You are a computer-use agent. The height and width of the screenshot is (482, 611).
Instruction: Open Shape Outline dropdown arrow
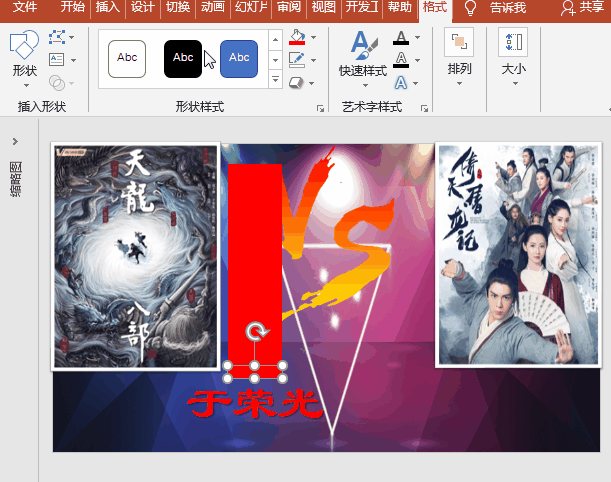click(x=314, y=60)
